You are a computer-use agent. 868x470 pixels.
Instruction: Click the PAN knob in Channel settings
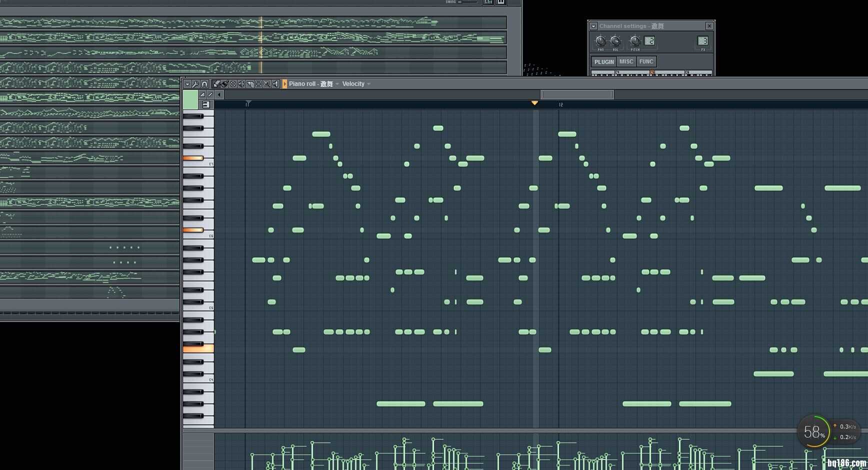(600, 41)
